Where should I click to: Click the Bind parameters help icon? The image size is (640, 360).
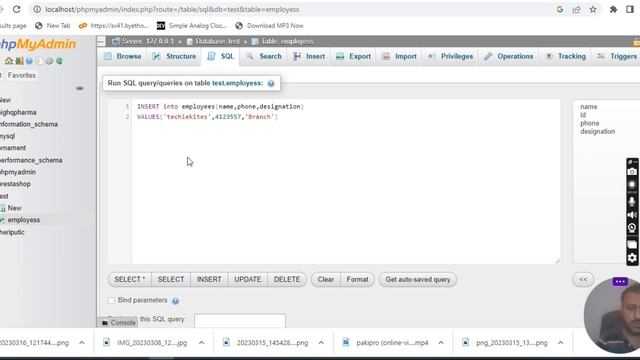point(176,301)
